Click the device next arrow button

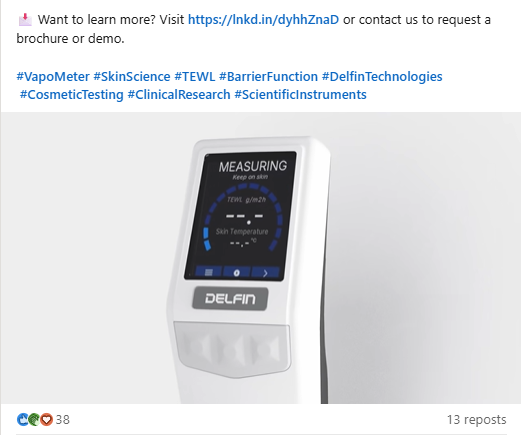coord(265,273)
